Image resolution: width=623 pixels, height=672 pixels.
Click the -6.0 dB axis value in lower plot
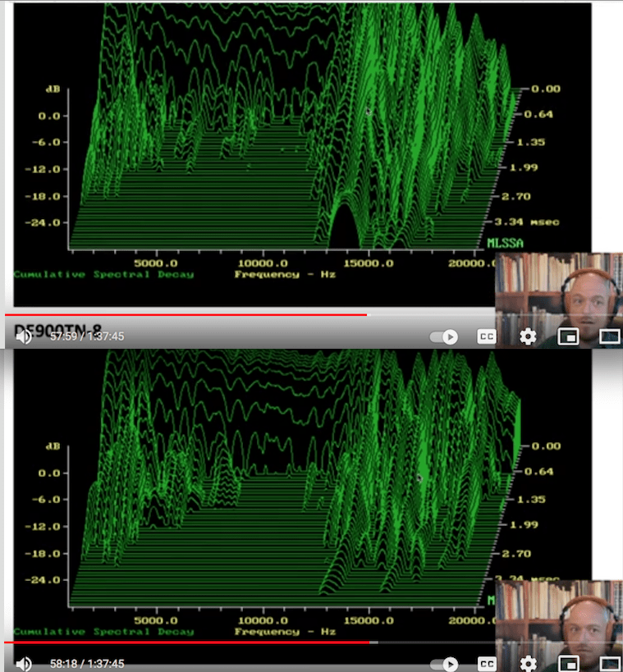[x=46, y=500]
